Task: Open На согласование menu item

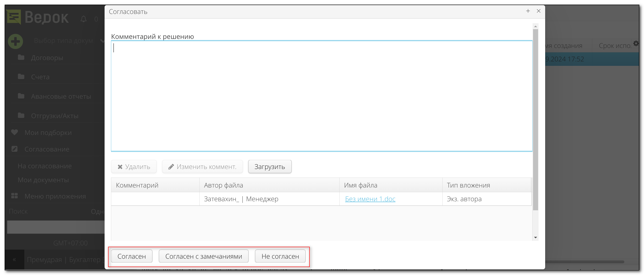Action: click(44, 166)
